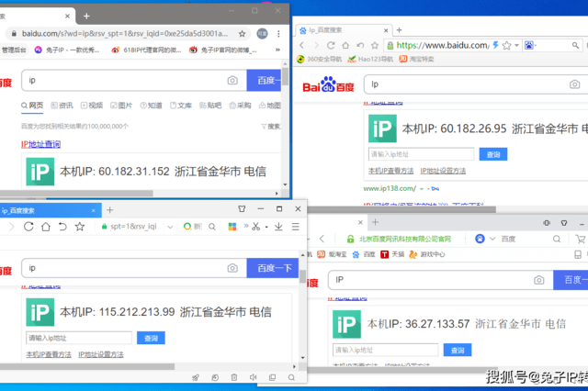Open IP地址设置方法 link in top-right browser
The width and height of the screenshot is (588, 391).
pyautogui.click(x=443, y=171)
